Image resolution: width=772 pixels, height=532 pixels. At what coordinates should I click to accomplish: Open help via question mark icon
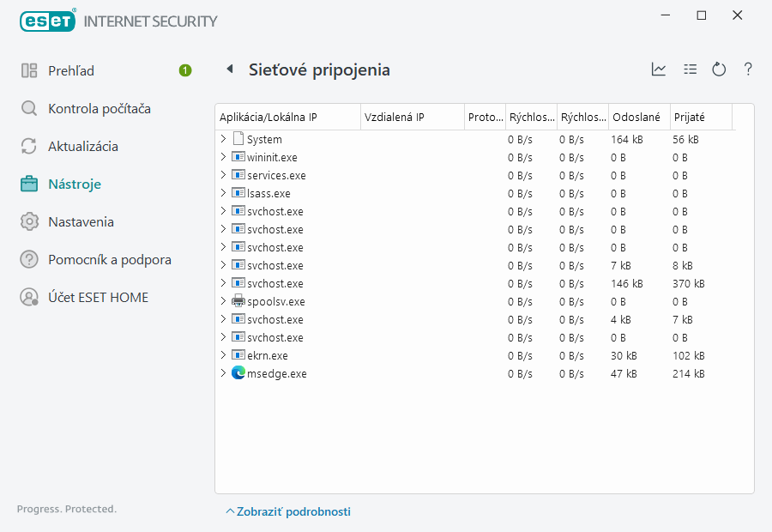coord(747,70)
